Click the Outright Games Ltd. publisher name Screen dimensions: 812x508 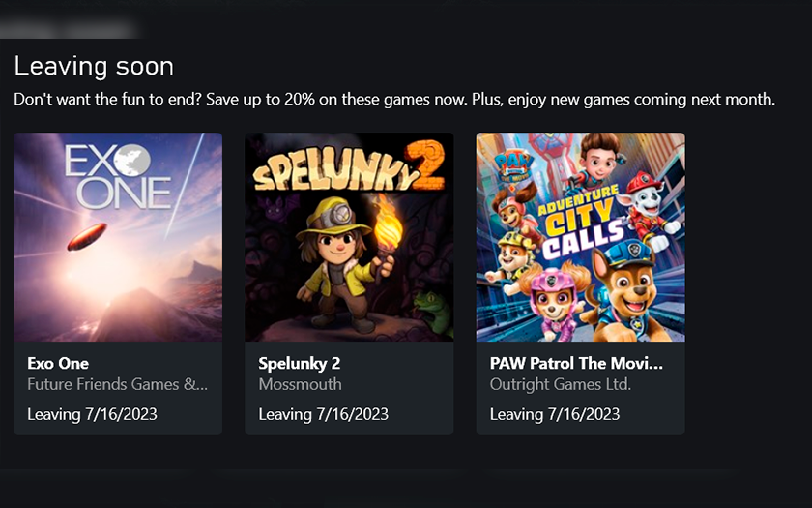pos(561,384)
